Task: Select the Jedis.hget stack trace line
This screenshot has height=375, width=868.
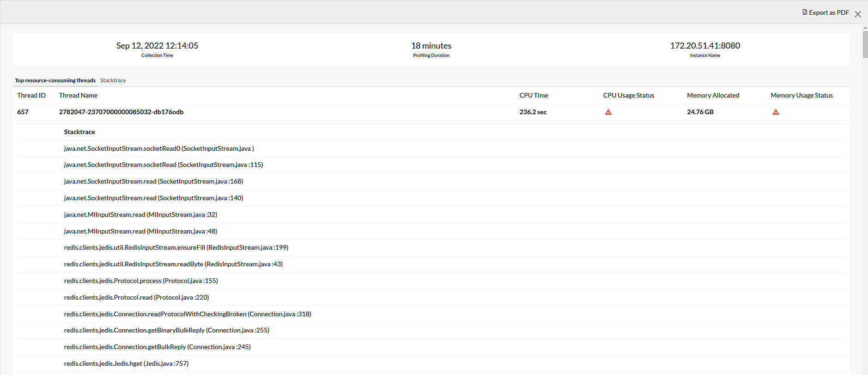Action: point(126,363)
